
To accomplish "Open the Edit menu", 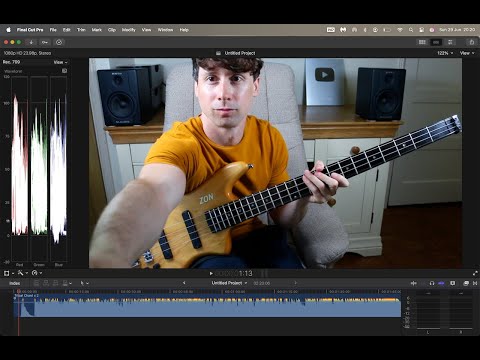I will coord(67,30).
